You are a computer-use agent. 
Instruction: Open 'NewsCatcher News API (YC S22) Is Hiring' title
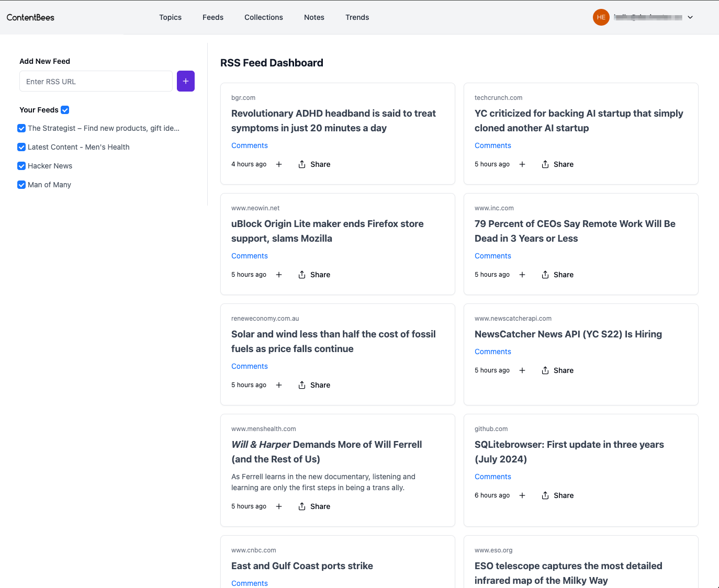(x=568, y=334)
